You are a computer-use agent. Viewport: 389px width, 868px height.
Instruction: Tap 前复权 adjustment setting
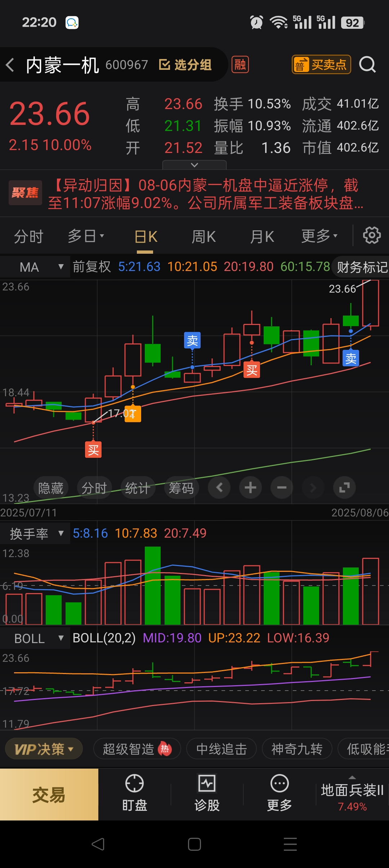click(x=92, y=267)
